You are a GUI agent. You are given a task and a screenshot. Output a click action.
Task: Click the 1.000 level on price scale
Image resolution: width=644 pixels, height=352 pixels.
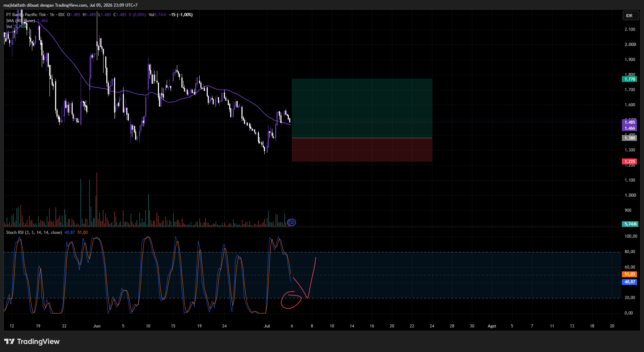coord(630,195)
